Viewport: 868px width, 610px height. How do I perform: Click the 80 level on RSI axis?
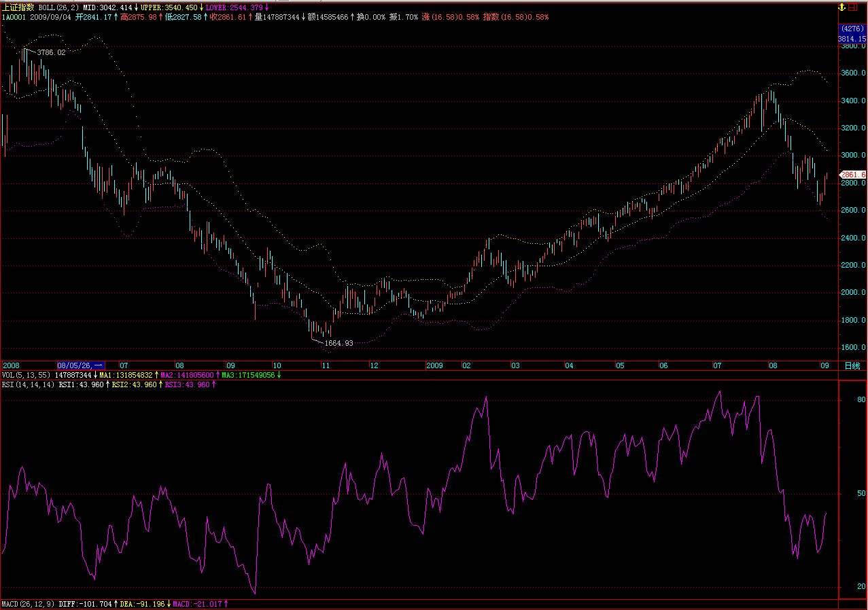pyautogui.click(x=862, y=400)
